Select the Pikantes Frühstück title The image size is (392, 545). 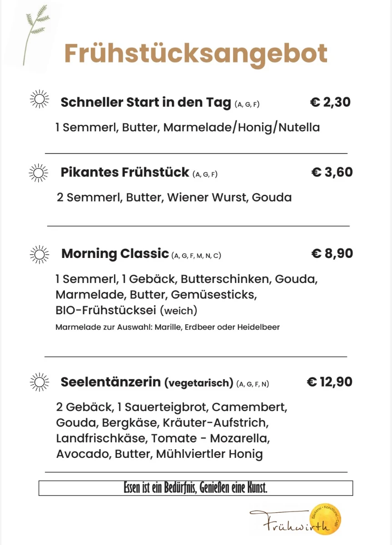pos(125,173)
